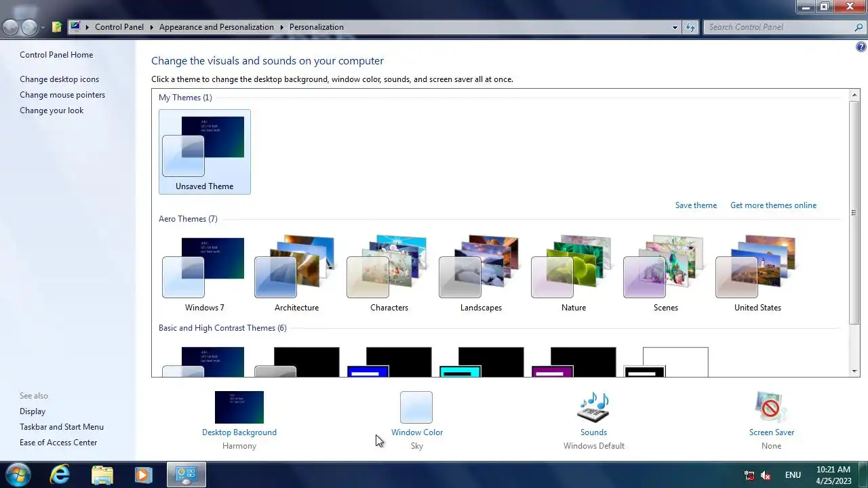
Task: Apply the Nature theme
Action: click(x=573, y=274)
